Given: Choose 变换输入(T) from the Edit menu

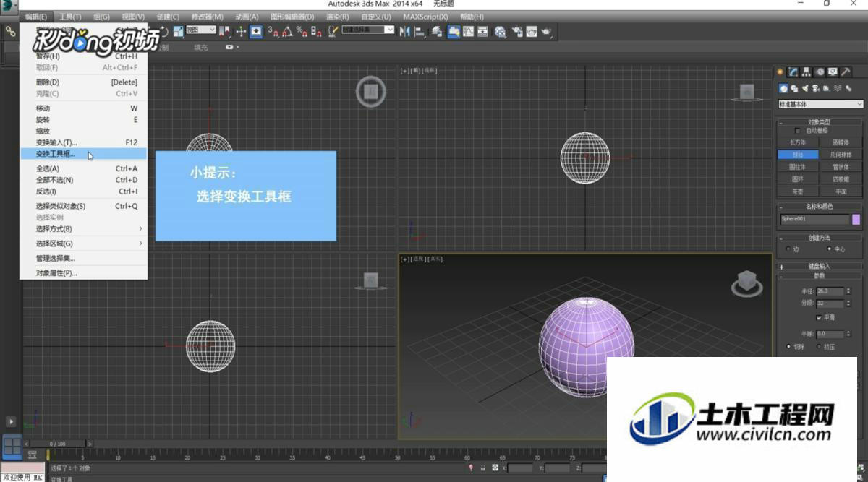Looking at the screenshot, I should point(84,142).
